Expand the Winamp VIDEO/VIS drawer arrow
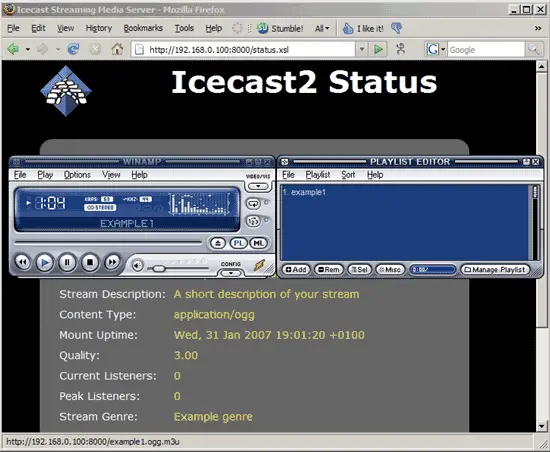550x452 pixels. click(258, 186)
